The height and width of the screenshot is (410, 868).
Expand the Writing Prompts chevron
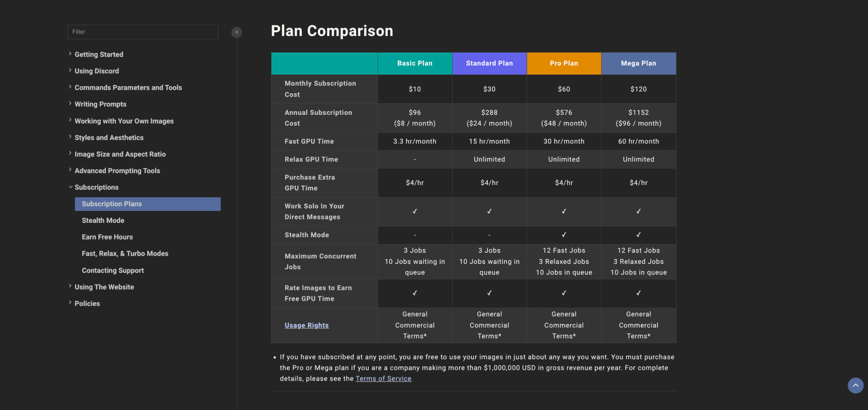[70, 104]
